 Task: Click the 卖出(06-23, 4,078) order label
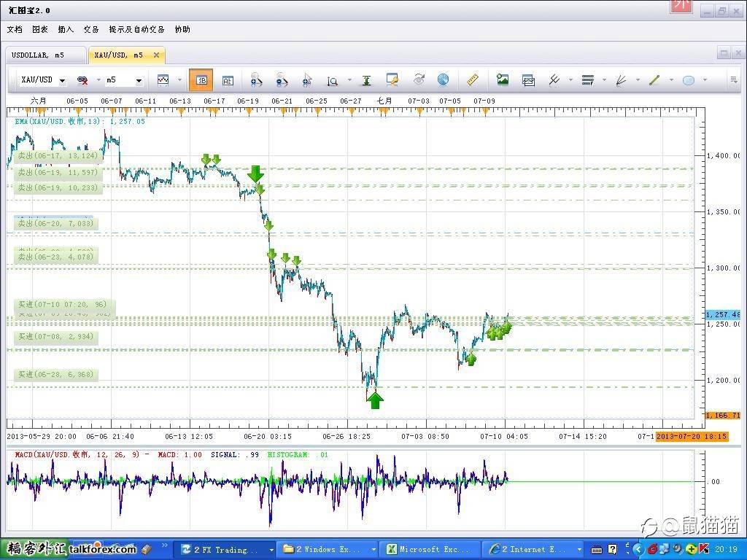pos(55,257)
